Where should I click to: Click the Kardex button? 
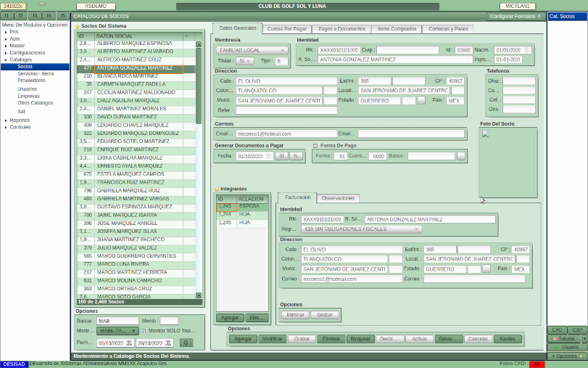point(508,339)
